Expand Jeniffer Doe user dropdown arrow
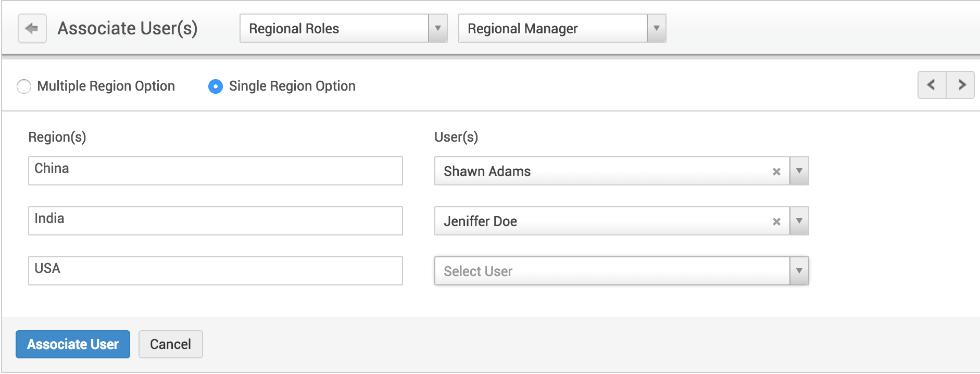The height and width of the screenshot is (374, 980). (799, 221)
